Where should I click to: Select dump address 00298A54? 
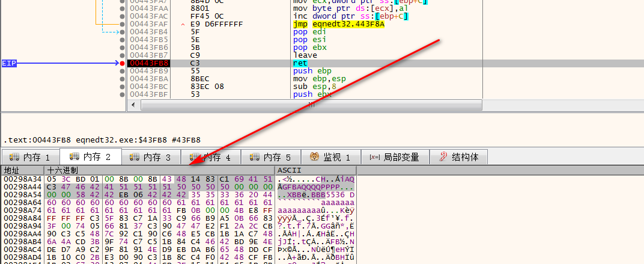(22, 194)
